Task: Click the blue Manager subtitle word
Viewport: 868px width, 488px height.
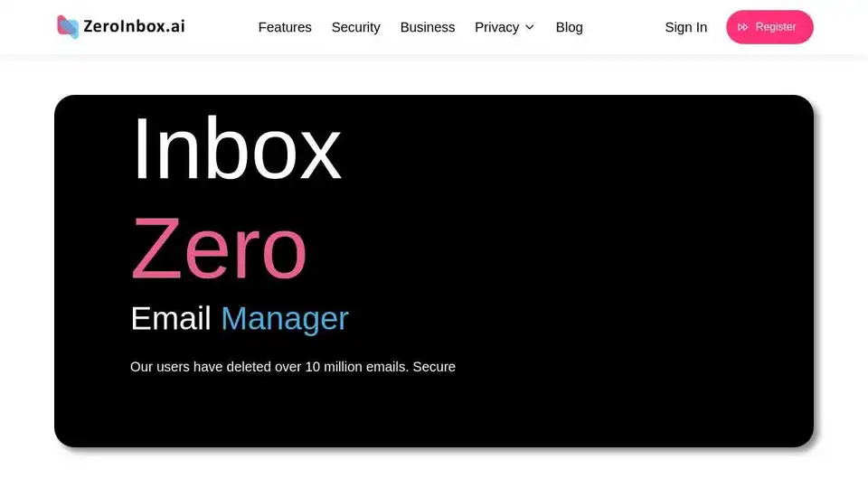Action: [x=285, y=319]
